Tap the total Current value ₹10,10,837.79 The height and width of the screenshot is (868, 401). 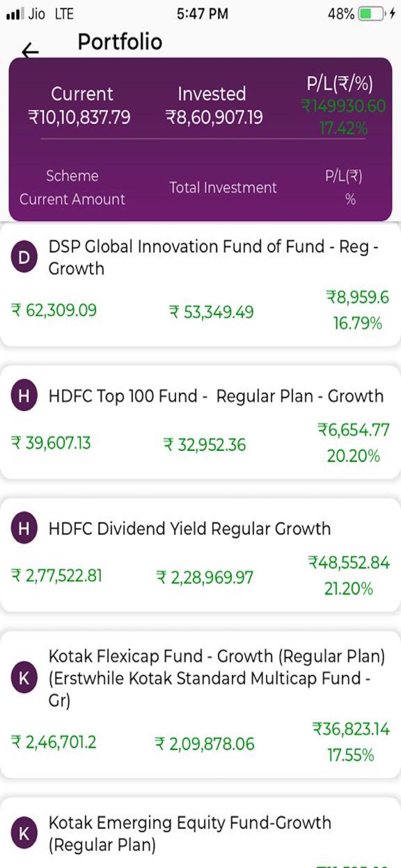pos(79,118)
